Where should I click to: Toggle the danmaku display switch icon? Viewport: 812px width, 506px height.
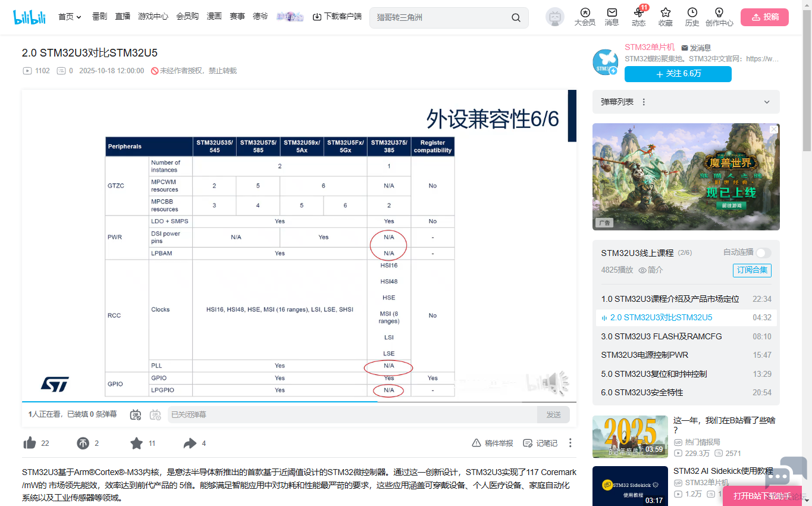click(x=136, y=414)
